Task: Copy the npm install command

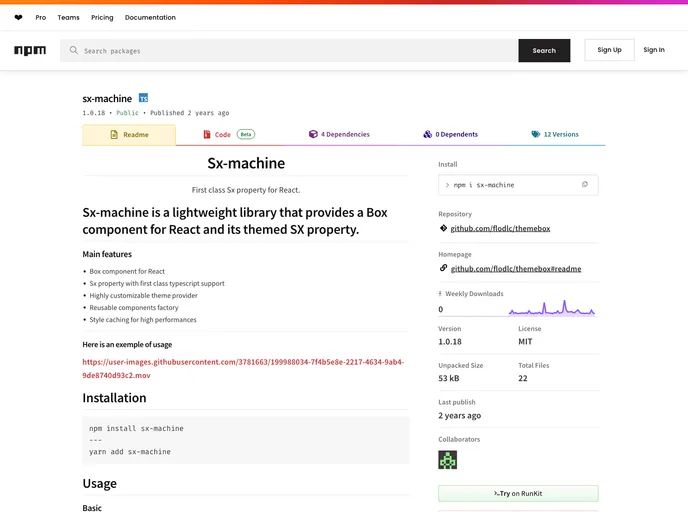Action: [584, 185]
